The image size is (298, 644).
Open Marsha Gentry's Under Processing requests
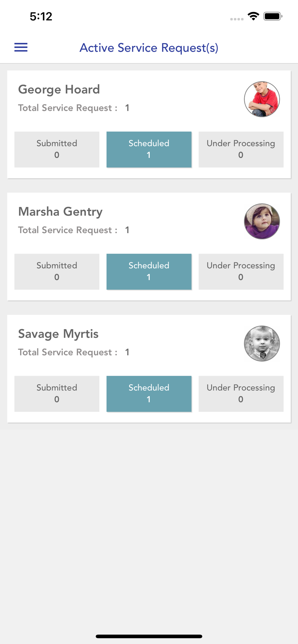tap(241, 271)
